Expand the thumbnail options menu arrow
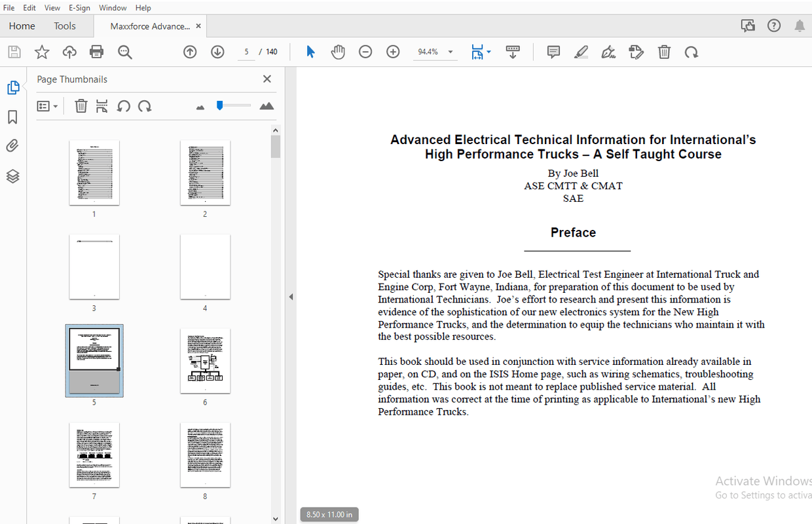Viewport: 812px width, 524px height. 54,105
